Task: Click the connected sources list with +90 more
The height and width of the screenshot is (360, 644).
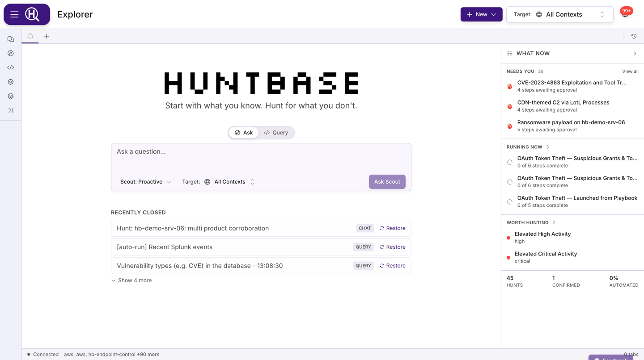Action: pos(111,354)
